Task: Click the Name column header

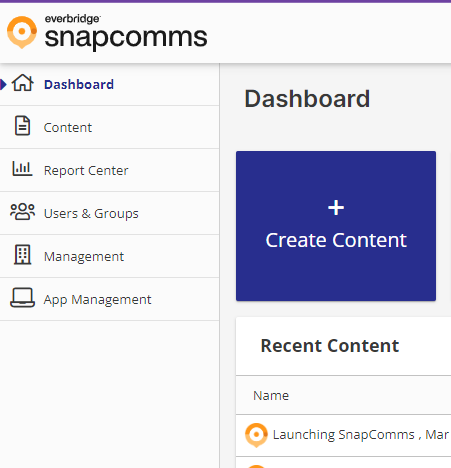Action: (x=271, y=396)
